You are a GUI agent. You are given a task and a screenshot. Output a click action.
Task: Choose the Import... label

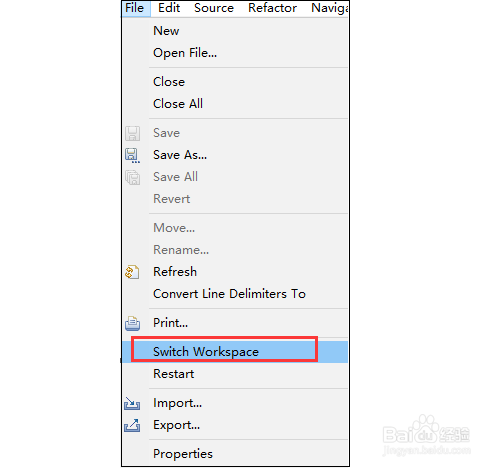[x=177, y=403]
